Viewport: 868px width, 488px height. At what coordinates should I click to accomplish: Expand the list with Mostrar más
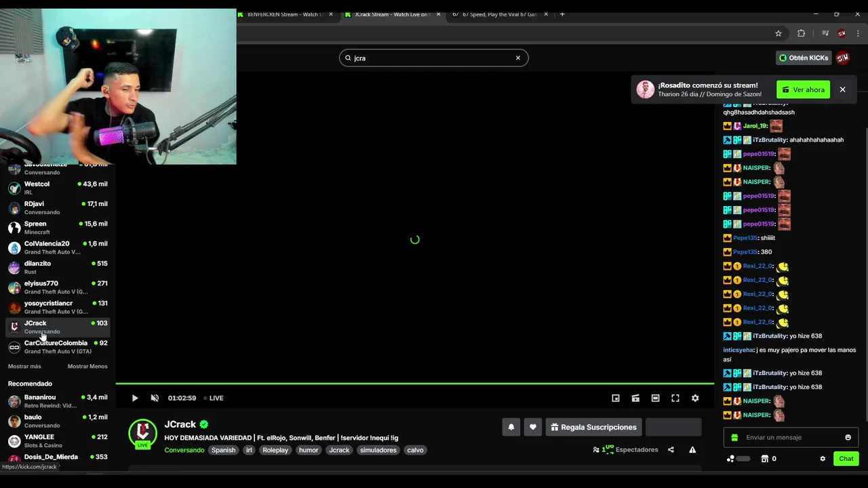[24, 367]
